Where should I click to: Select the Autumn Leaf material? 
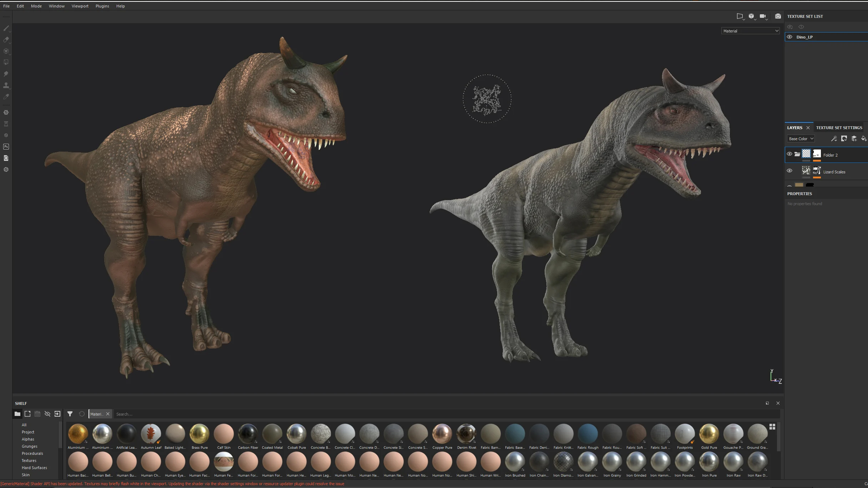click(x=151, y=436)
